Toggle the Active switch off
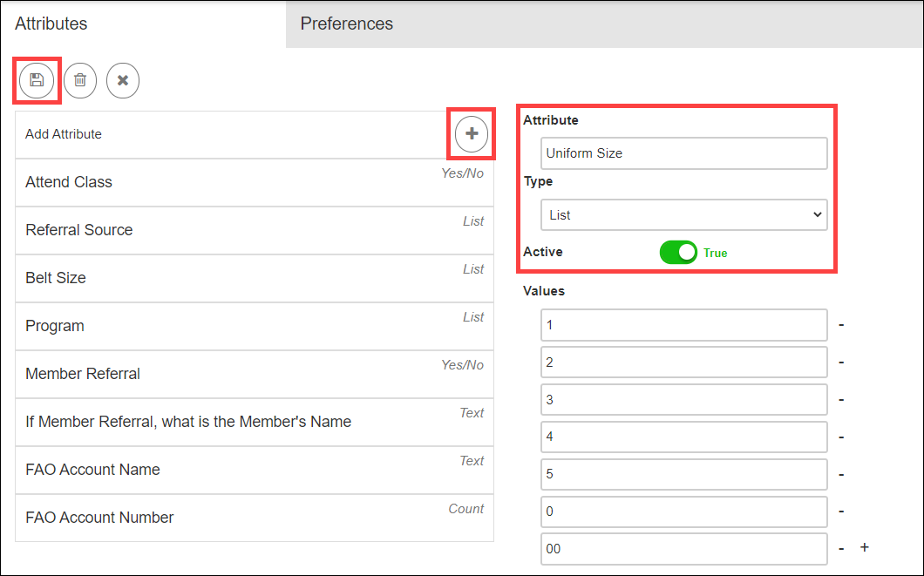Viewport: 924px width, 576px height. pyautogui.click(x=678, y=252)
